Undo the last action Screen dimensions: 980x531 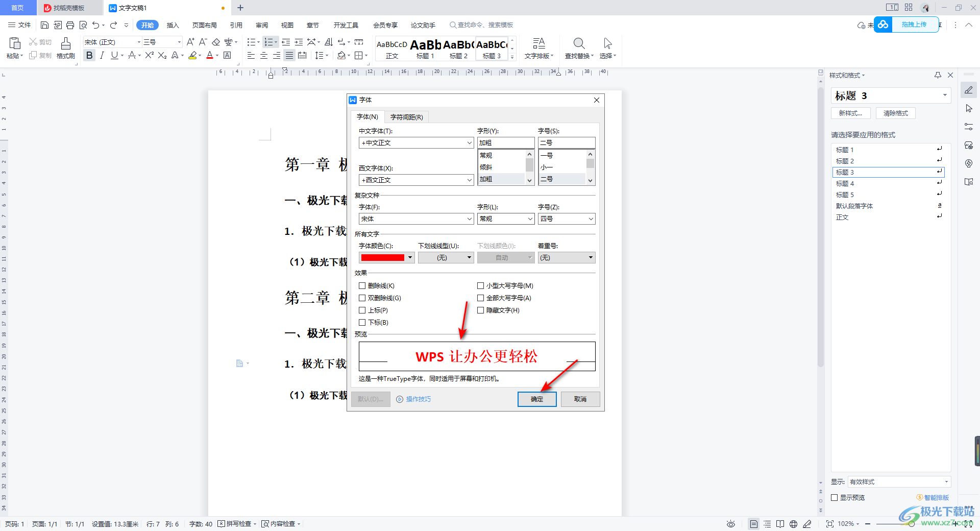[95, 25]
